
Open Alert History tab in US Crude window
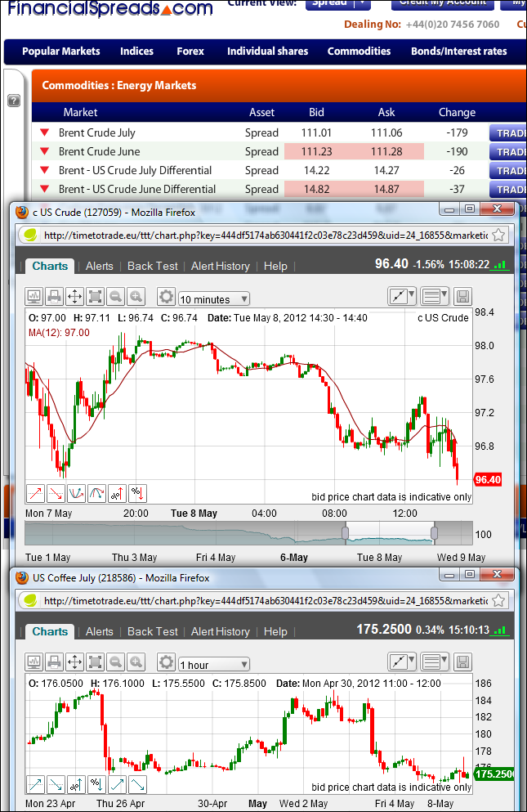coord(220,267)
